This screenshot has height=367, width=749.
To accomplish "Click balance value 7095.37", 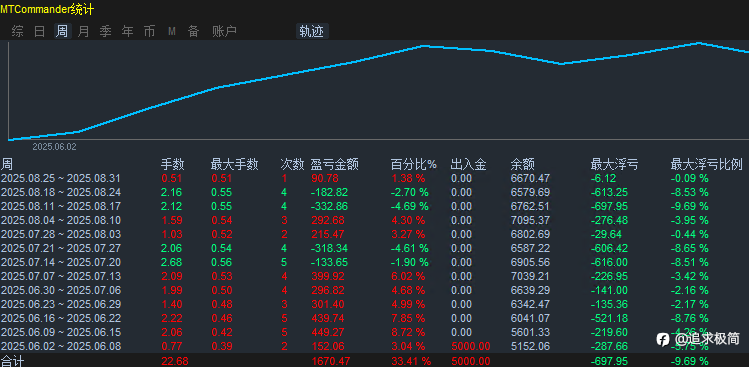I will click(530, 221).
